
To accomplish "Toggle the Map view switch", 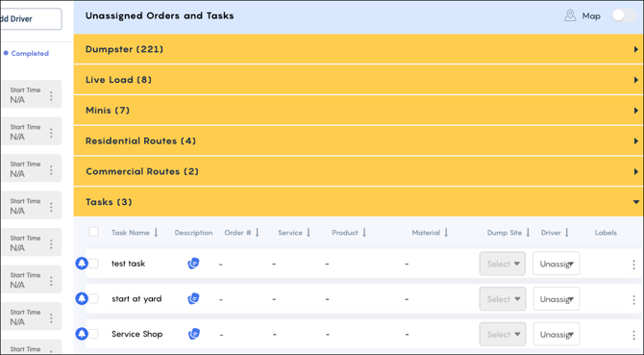I will pyautogui.click(x=624, y=15).
